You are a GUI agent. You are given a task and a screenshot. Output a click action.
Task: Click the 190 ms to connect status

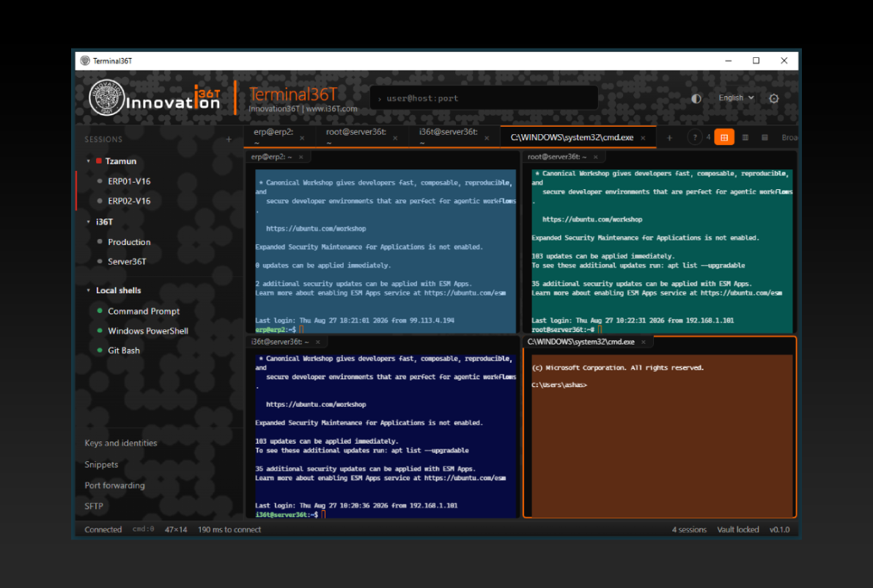pos(229,529)
